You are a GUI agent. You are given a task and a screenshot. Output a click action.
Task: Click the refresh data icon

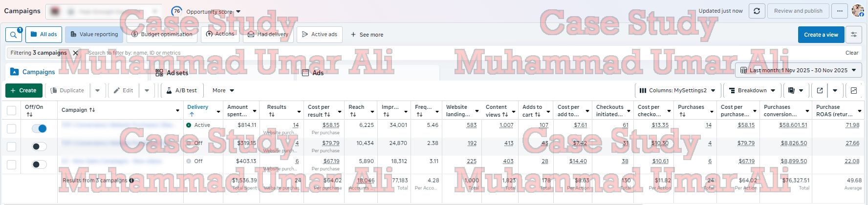pos(757,11)
